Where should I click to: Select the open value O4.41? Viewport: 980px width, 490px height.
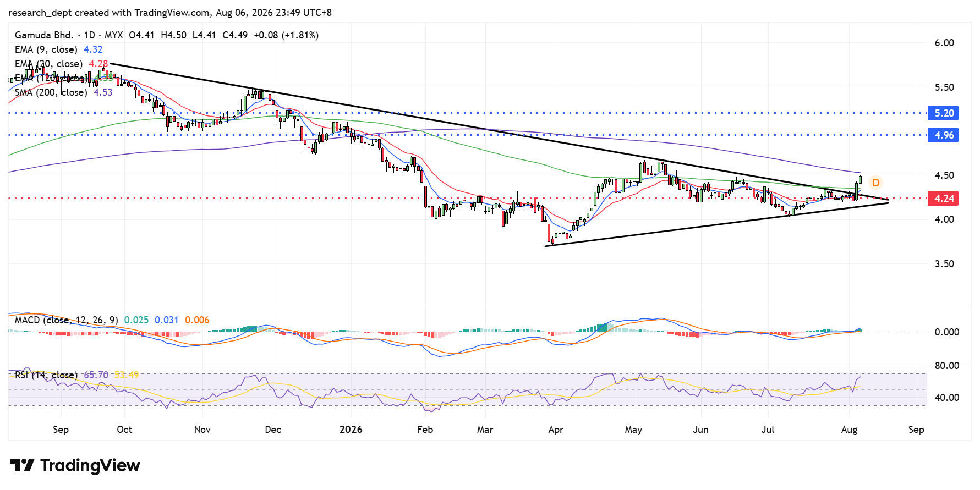click(142, 35)
